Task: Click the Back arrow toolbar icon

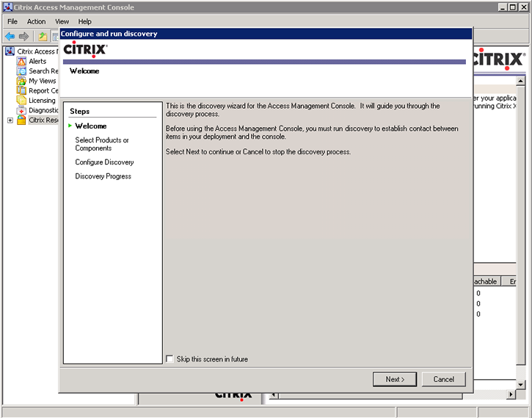Action: click(10, 36)
